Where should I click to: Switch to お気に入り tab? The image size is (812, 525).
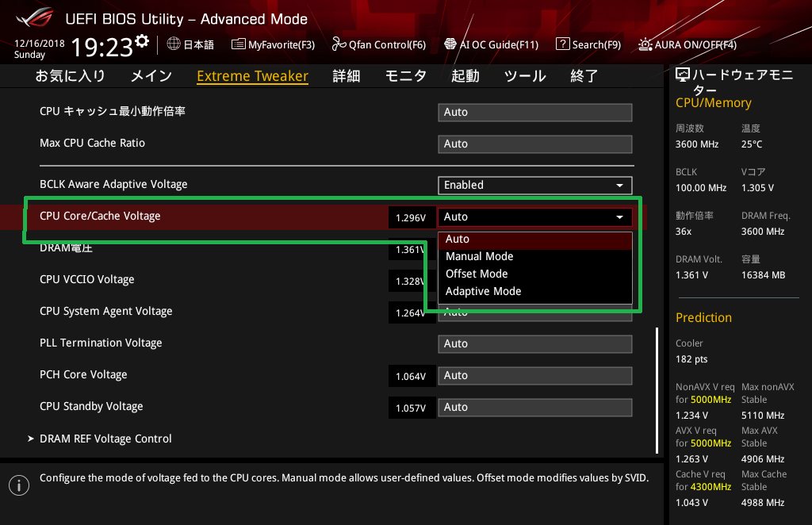(x=70, y=76)
